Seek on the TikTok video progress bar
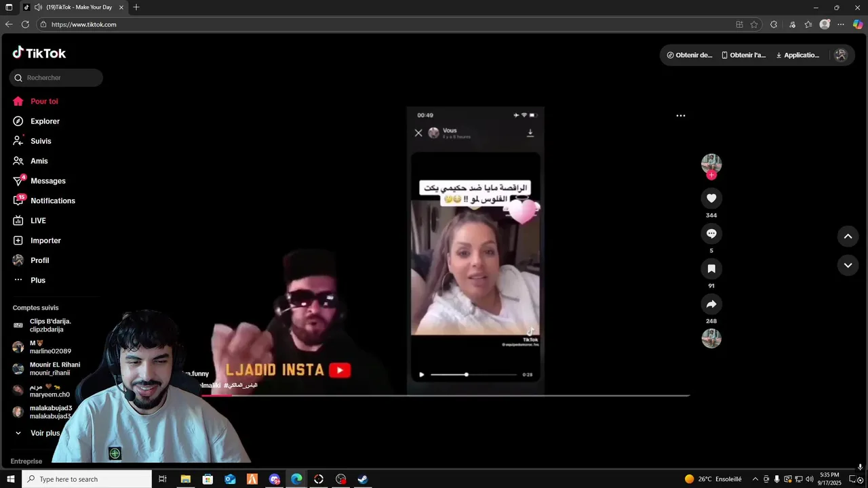This screenshot has height=488, width=868. coord(446,395)
